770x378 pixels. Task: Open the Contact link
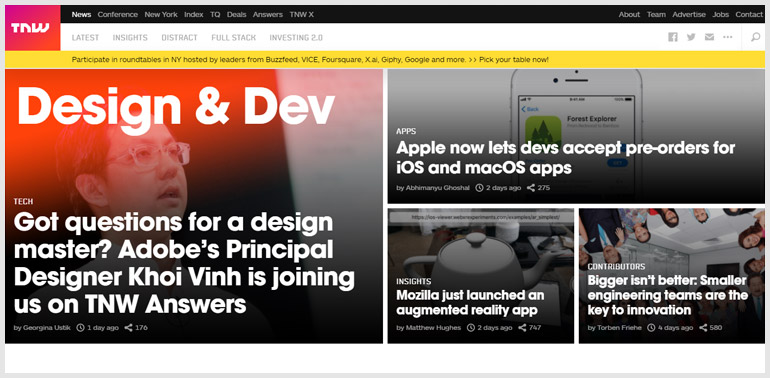[749, 14]
